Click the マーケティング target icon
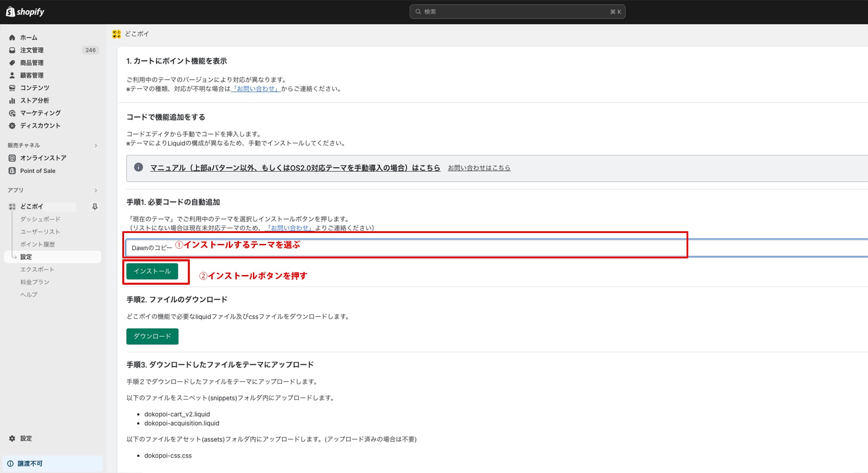 pos(12,113)
